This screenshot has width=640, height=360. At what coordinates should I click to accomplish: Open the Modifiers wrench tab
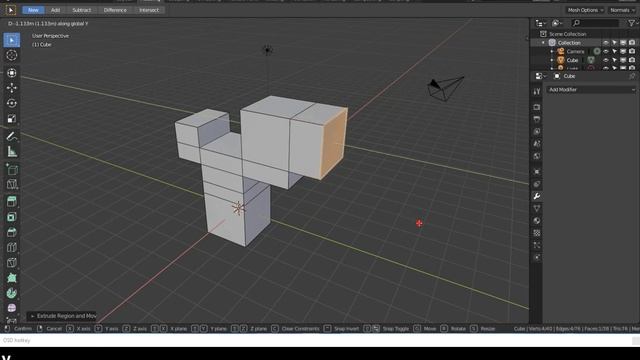tap(537, 196)
